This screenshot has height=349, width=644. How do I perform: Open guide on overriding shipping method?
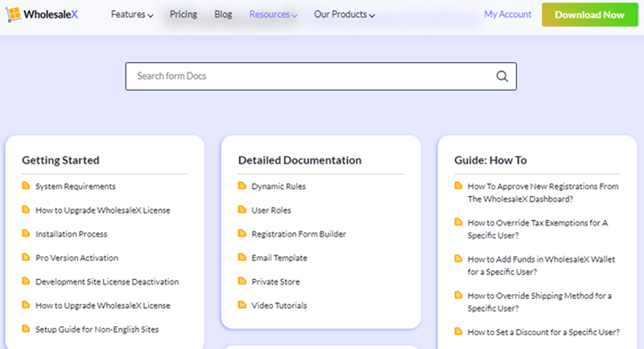pos(539,301)
